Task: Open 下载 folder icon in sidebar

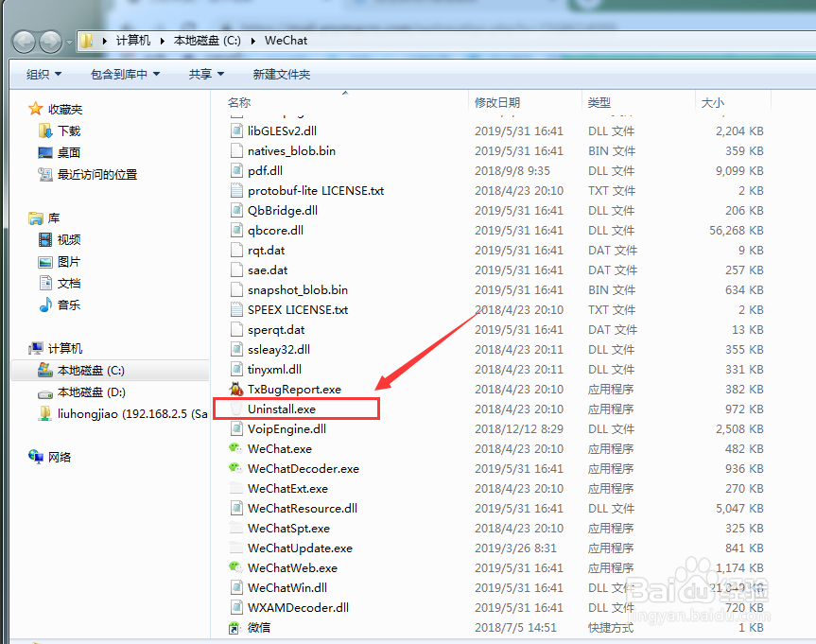Action: point(45,131)
